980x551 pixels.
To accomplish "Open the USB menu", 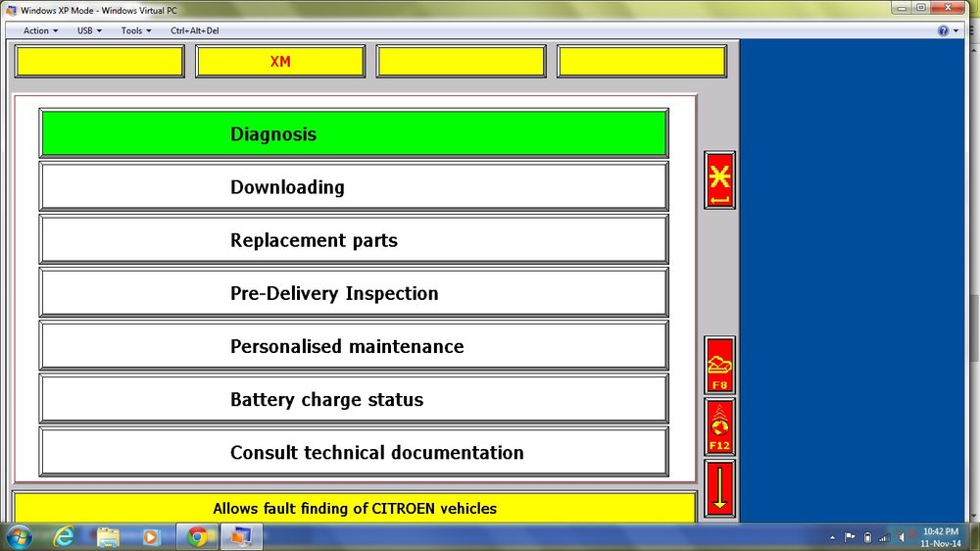I will coord(89,30).
